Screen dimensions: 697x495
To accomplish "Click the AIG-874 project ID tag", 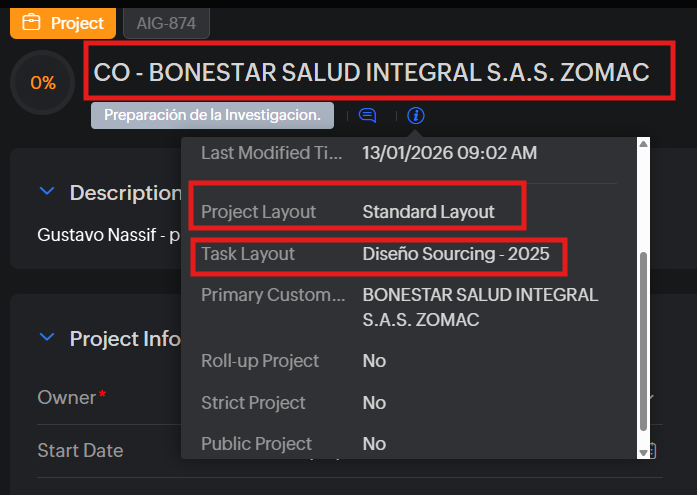I will 166,22.
